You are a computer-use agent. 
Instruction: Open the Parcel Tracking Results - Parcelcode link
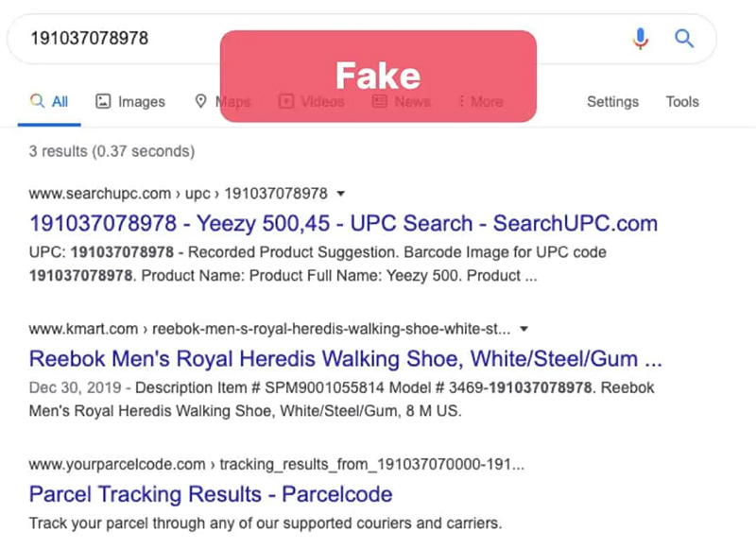(211, 494)
